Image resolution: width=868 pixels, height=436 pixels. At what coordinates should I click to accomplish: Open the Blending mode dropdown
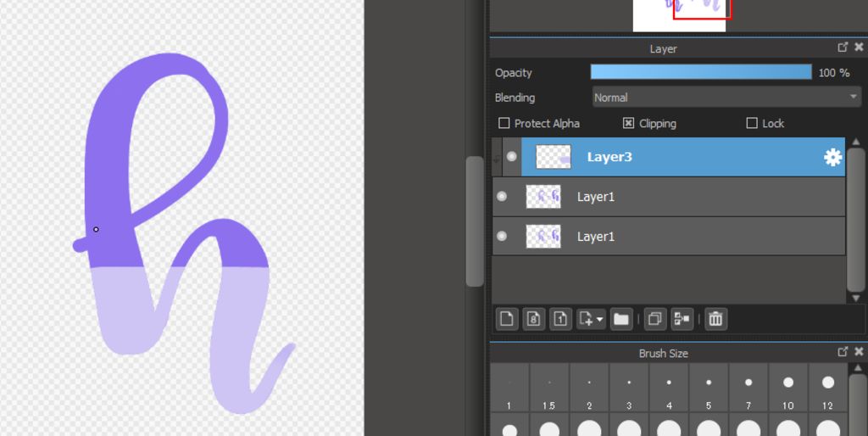726,98
